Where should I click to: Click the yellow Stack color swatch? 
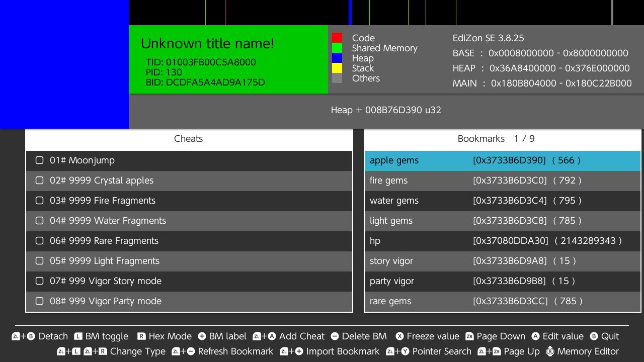[337, 68]
